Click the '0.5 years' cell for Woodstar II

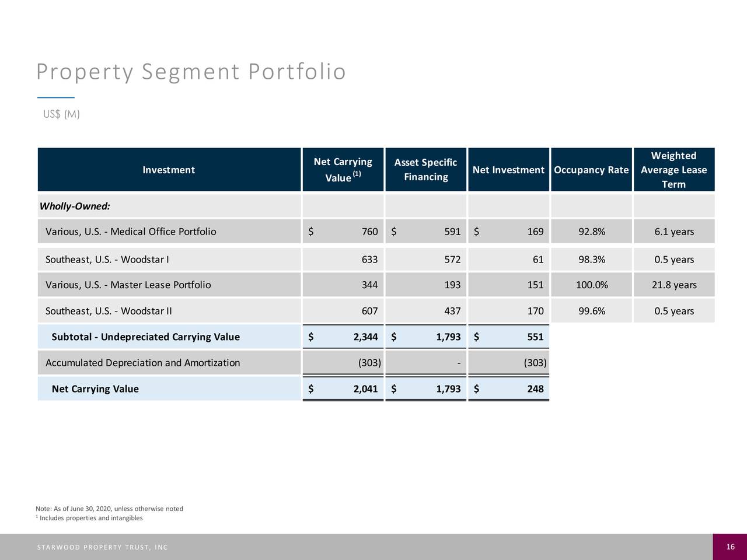click(x=674, y=311)
